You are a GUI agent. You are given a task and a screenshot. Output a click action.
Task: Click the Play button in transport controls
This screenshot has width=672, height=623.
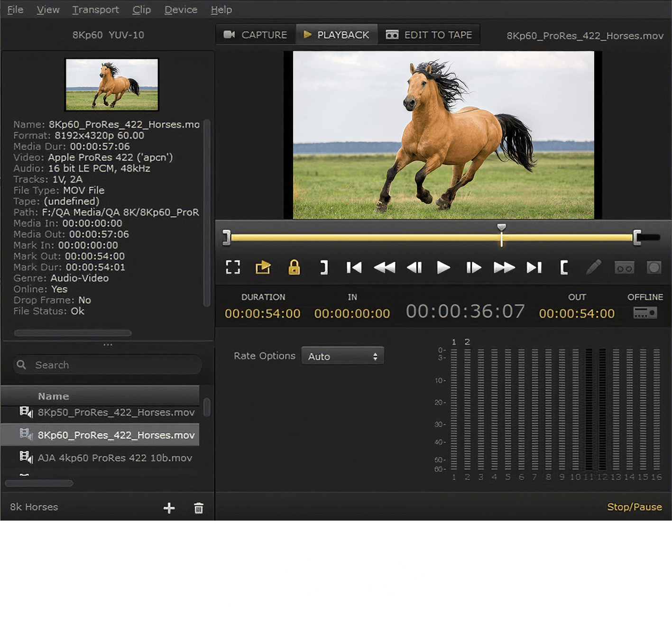[x=443, y=268]
